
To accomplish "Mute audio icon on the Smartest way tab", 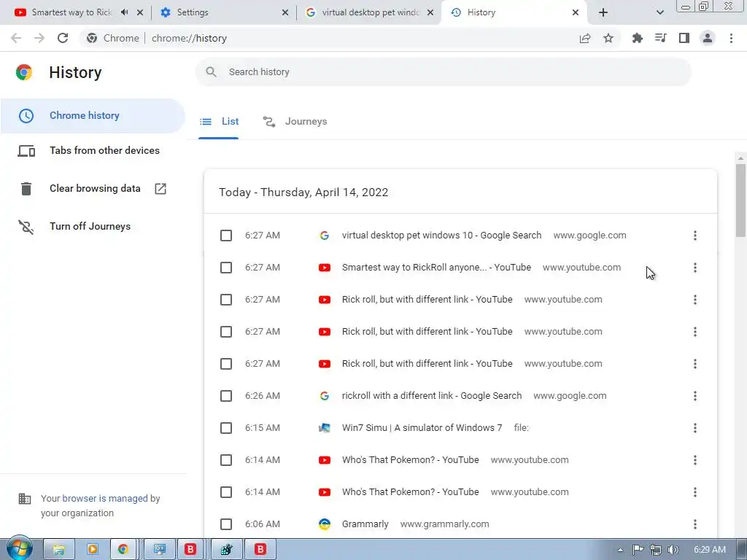I will click(x=124, y=12).
